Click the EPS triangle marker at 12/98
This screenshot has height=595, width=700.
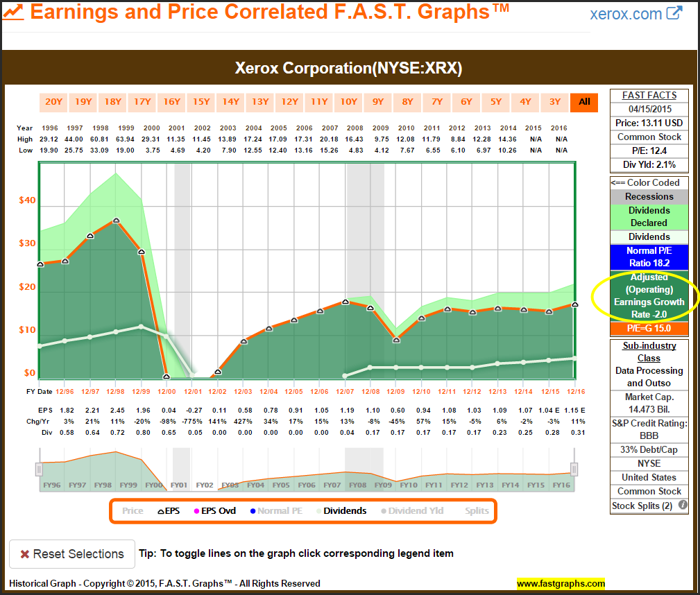pyautogui.click(x=116, y=221)
